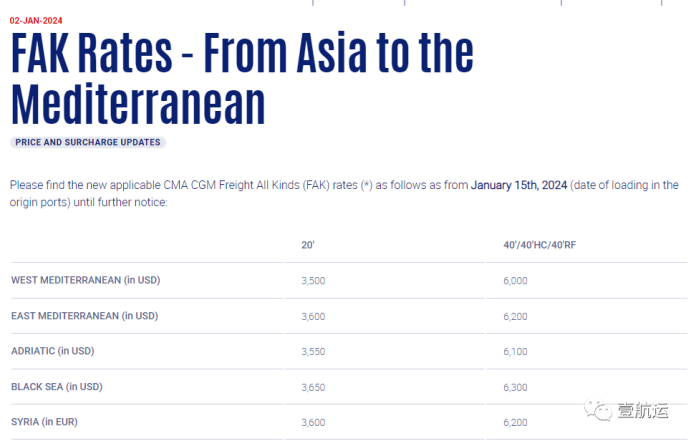Click the 6,200 East Mediterranean 40' rate
This screenshot has height=442, width=692.
click(516, 316)
